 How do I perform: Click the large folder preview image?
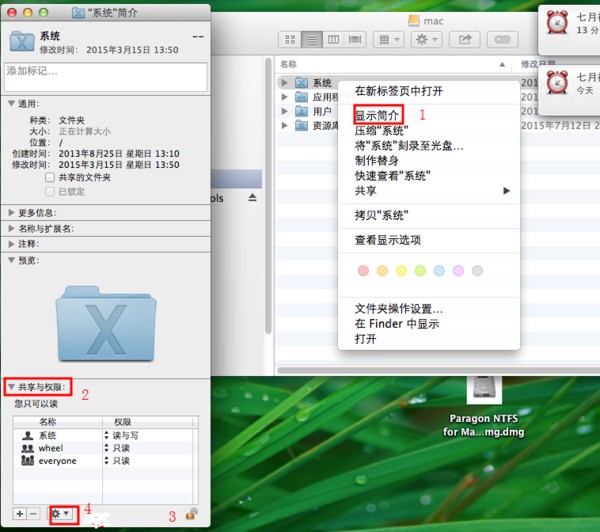pos(106,324)
